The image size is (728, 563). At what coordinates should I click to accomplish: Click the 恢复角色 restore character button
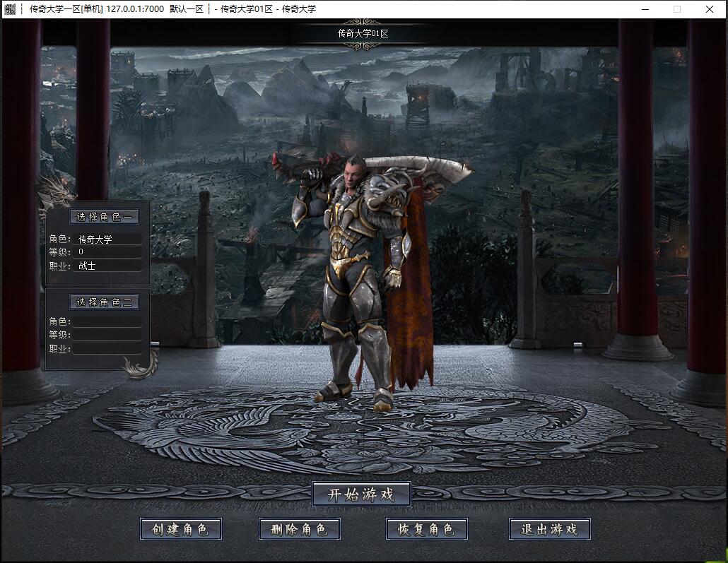pos(426,529)
